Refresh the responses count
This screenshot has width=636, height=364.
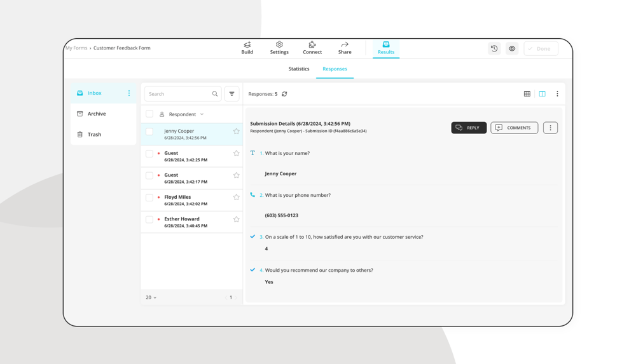(x=284, y=94)
